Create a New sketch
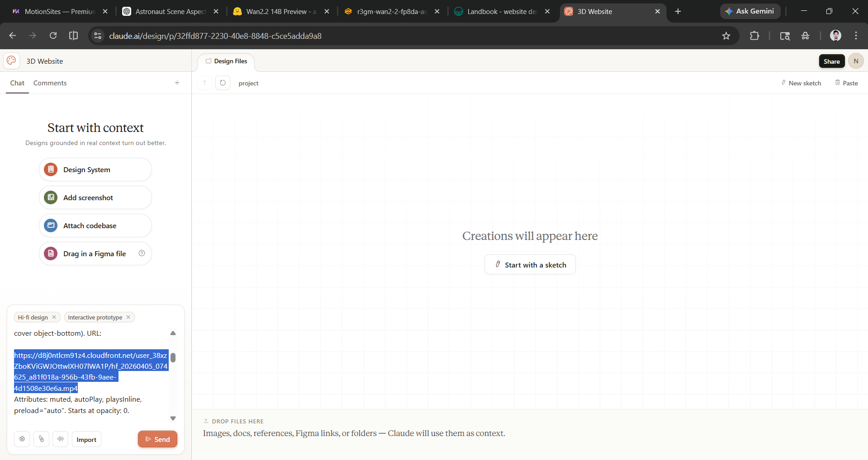 [801, 83]
